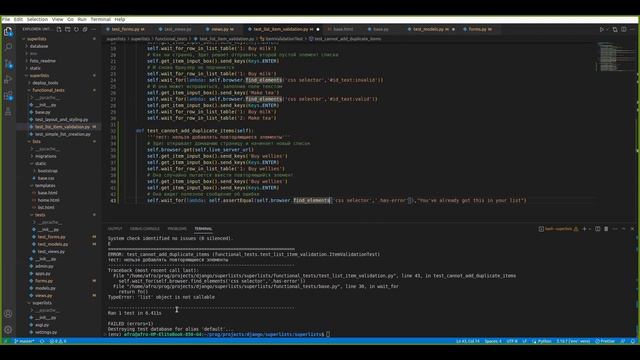Open the Source Control view

pyautogui.click(x=8, y=63)
